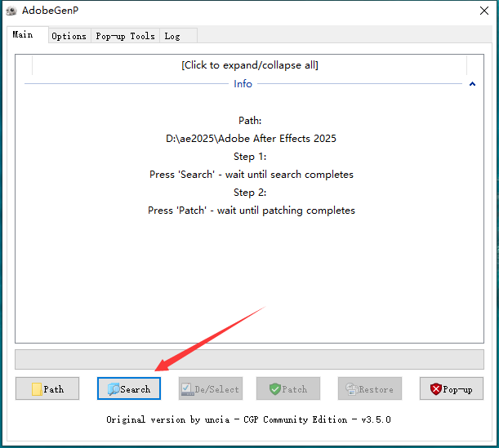Click the expand/collapse all header
The height and width of the screenshot is (448, 499).
pos(250,65)
